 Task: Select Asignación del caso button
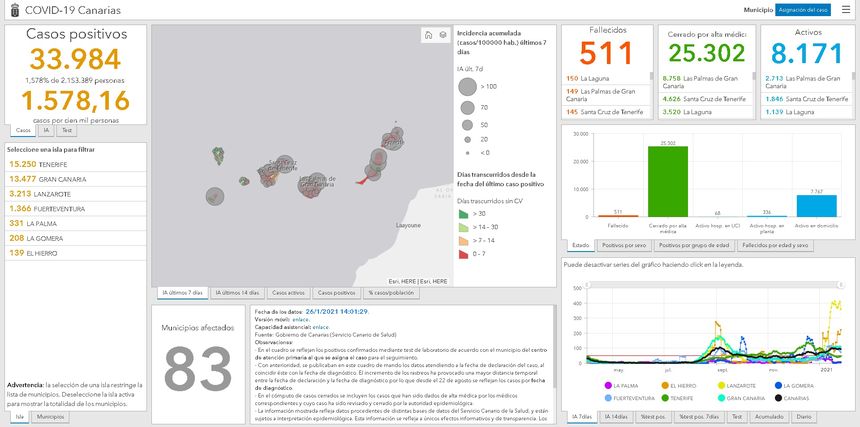pyautogui.click(x=802, y=9)
